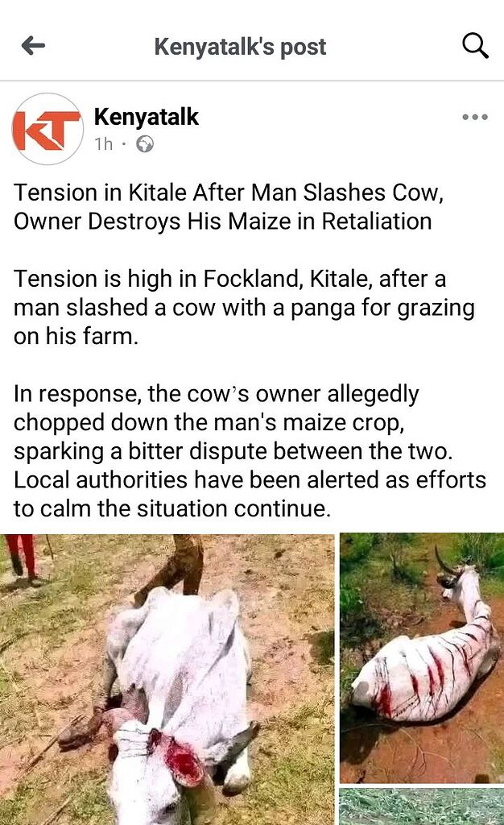Tap the back arrow to exit the post
The width and height of the screenshot is (504, 825).
click(31, 46)
